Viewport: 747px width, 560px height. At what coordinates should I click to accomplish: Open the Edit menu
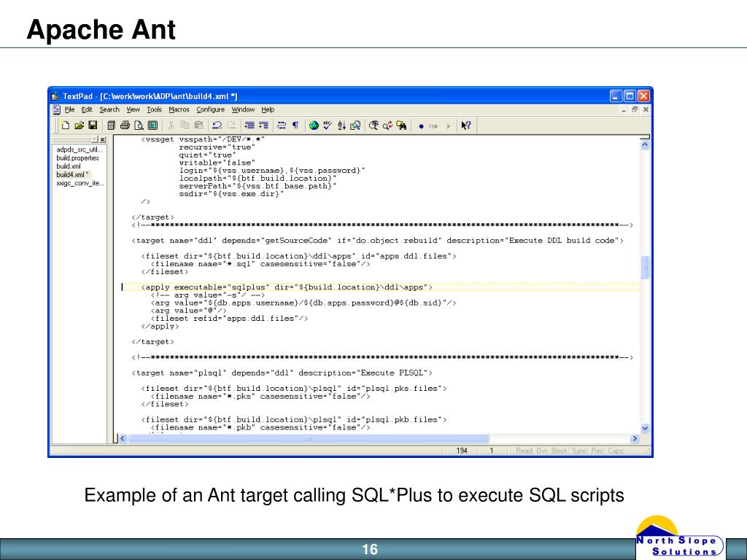pos(87,109)
